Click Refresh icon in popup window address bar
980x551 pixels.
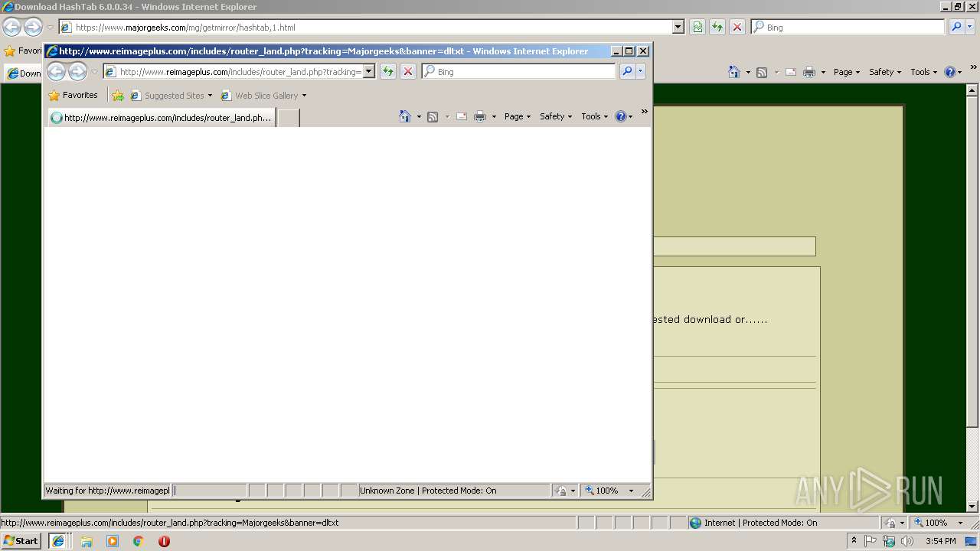tap(388, 71)
